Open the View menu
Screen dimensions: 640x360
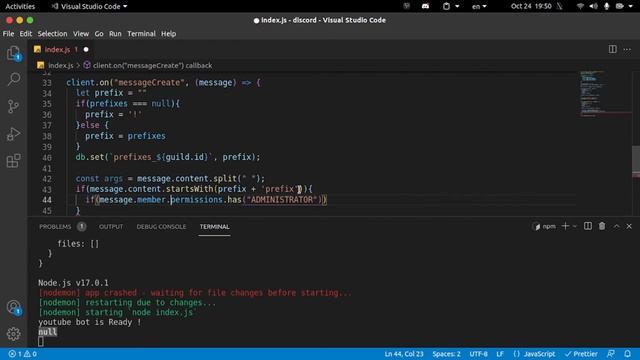pyautogui.click(x=81, y=34)
